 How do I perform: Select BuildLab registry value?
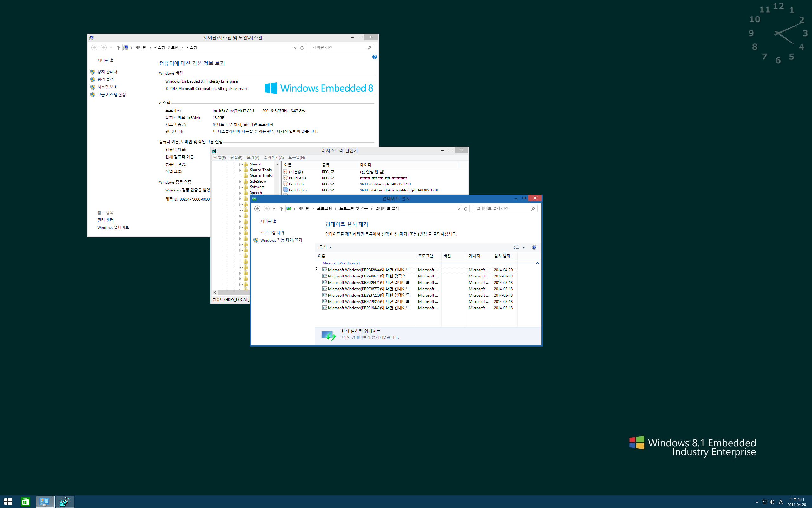[296, 184]
